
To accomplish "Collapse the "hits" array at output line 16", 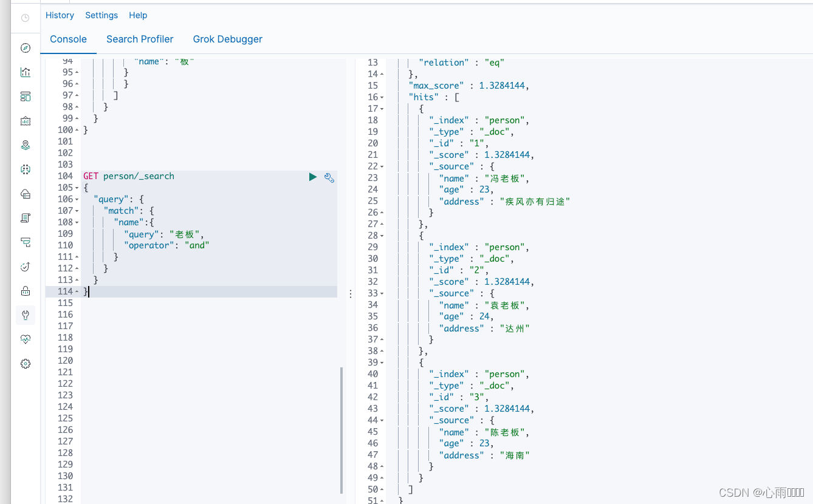I will coord(382,98).
